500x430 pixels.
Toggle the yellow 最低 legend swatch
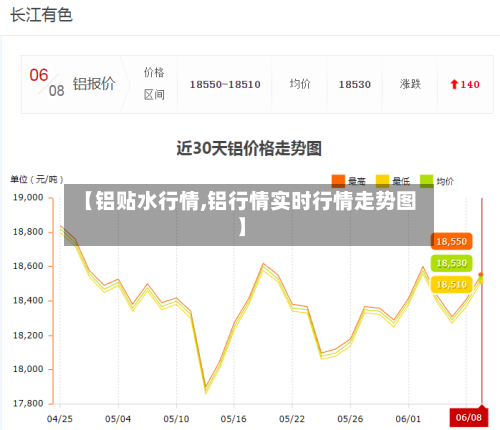click(x=382, y=181)
